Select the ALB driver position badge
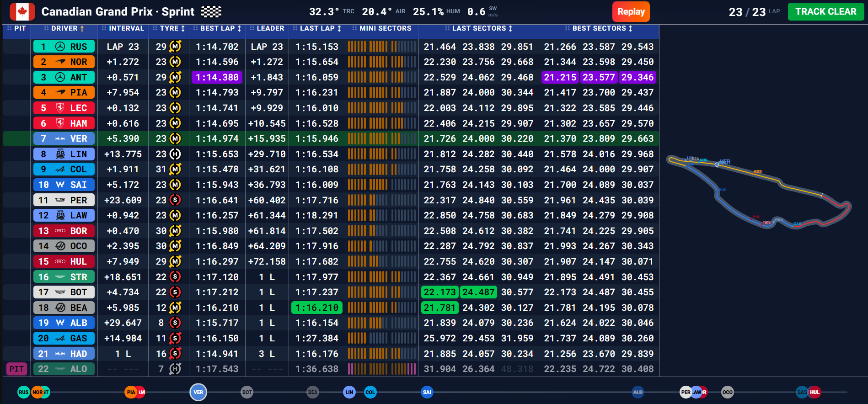 pos(64,323)
